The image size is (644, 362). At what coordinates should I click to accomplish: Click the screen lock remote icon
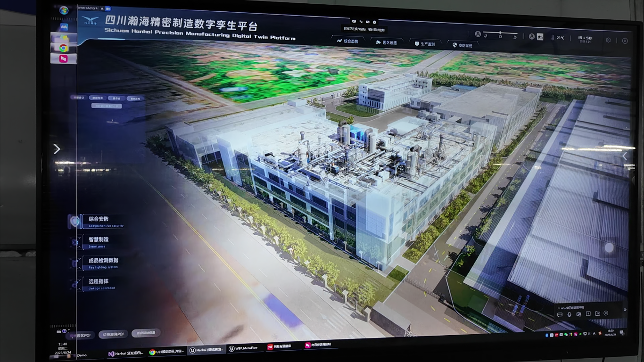click(578, 314)
